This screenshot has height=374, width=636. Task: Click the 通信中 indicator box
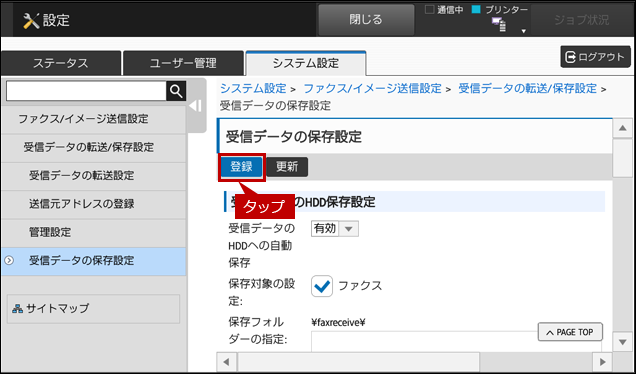[429, 10]
